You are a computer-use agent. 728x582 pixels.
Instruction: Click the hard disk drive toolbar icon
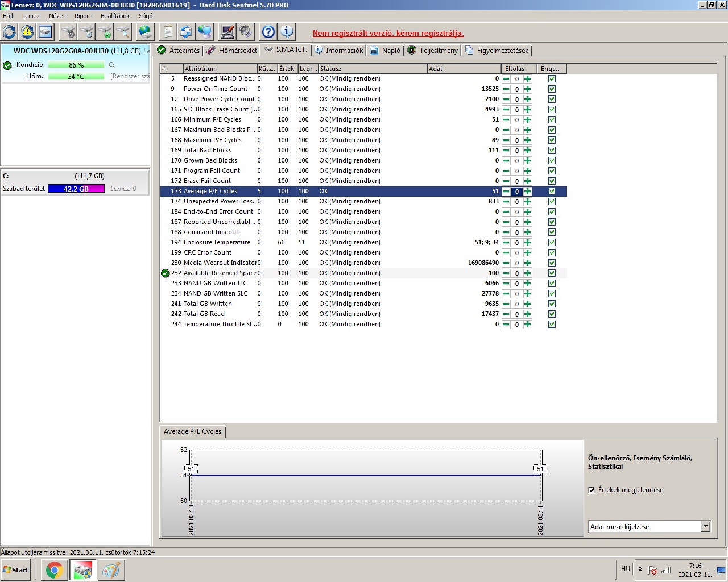(45, 32)
